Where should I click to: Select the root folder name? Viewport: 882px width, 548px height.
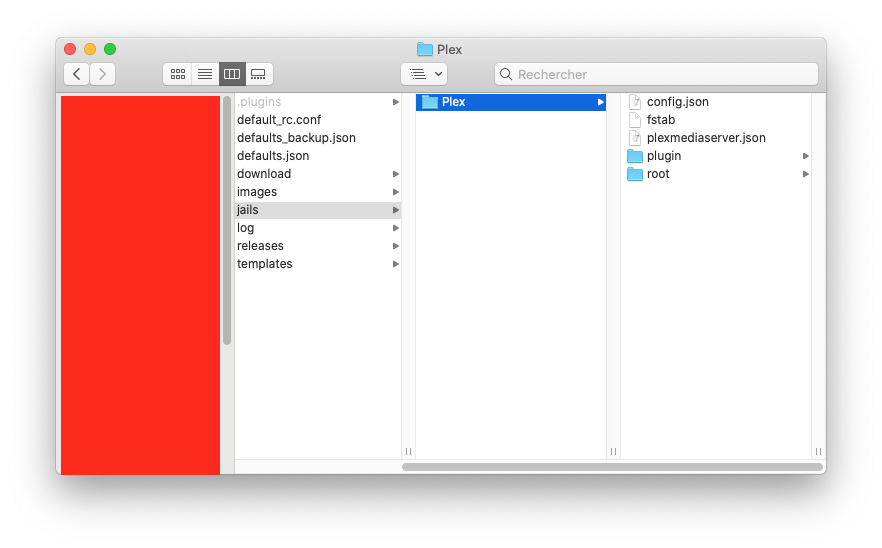pos(658,174)
